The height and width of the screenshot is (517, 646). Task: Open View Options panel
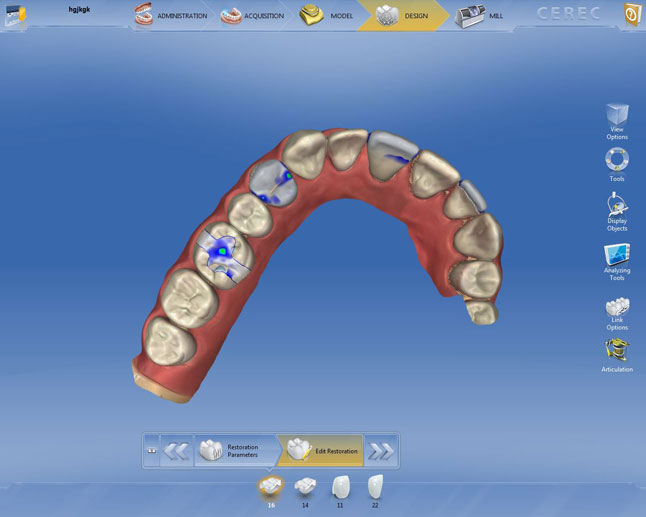pyautogui.click(x=617, y=122)
